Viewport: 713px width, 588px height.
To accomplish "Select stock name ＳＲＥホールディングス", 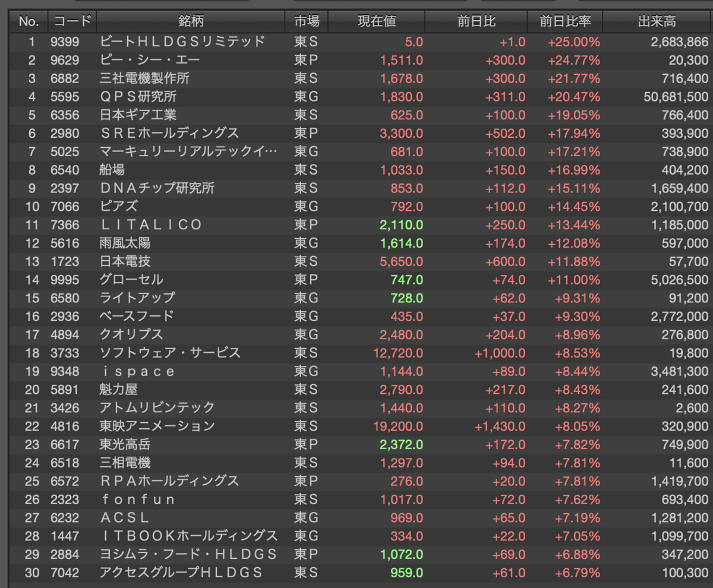I will 169,133.
